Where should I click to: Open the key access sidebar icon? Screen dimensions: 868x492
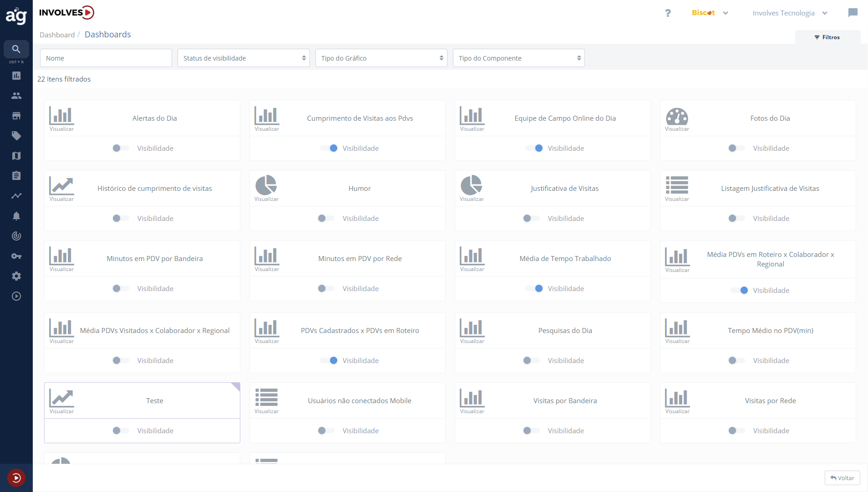pos(16,256)
